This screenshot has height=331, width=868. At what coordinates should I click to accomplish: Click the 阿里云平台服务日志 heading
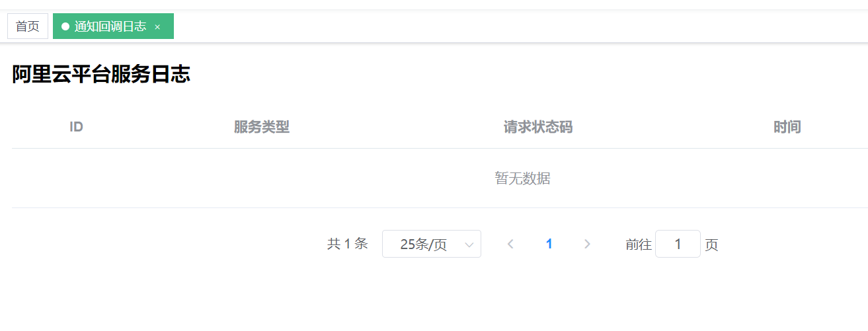(101, 75)
